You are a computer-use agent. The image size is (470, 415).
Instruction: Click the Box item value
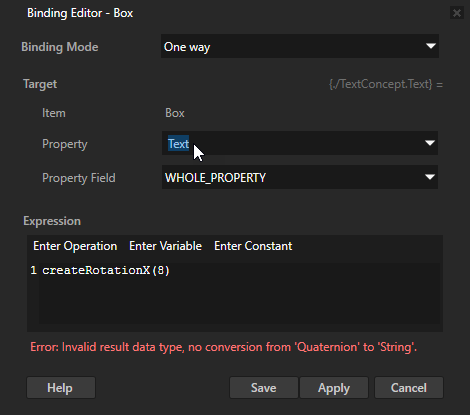(175, 113)
